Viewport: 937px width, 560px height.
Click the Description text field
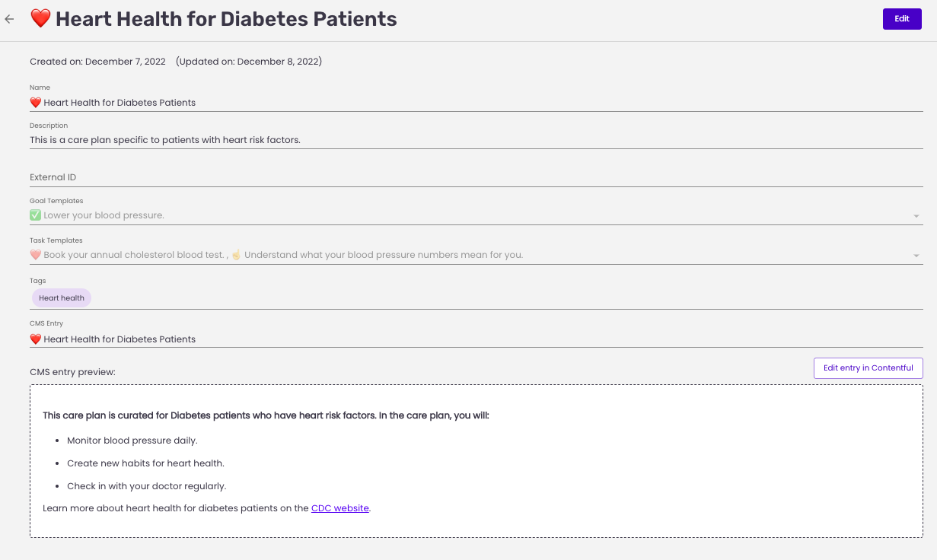[x=476, y=140]
